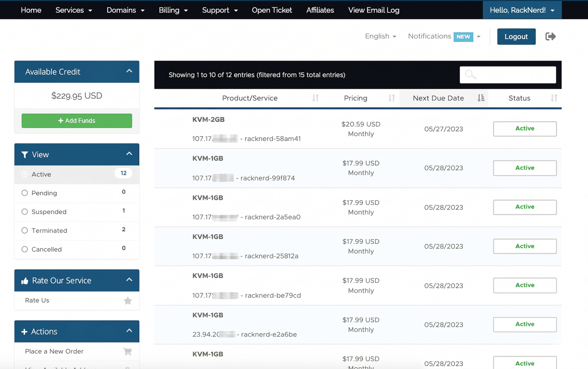Sort table by Next Due Date icon
The width and height of the screenshot is (588, 369).
481,98
